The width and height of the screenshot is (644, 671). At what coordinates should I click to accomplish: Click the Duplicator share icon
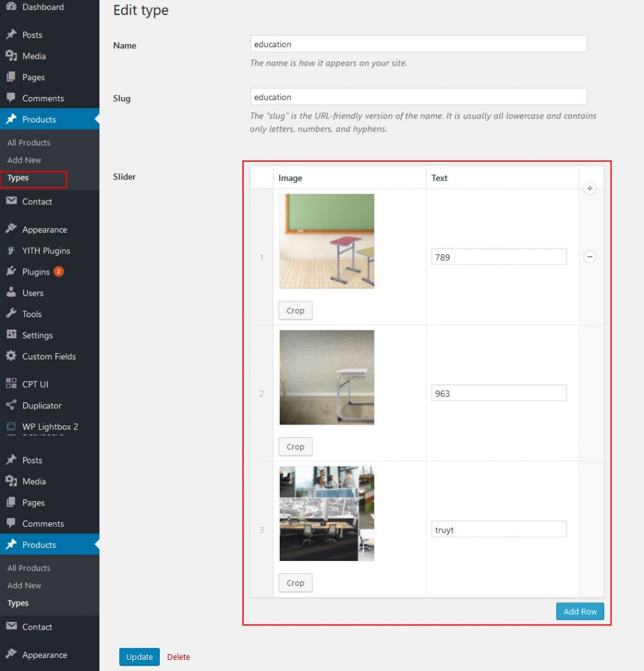click(x=11, y=405)
